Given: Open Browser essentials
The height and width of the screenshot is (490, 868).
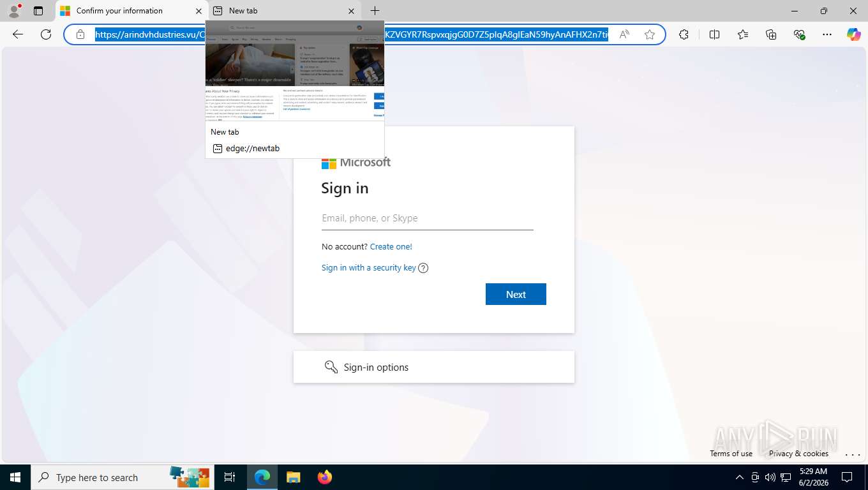Looking at the screenshot, I should 799,34.
